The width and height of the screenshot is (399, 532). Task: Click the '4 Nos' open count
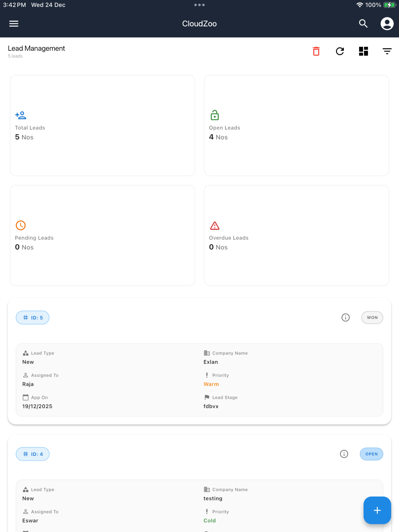[x=218, y=137]
